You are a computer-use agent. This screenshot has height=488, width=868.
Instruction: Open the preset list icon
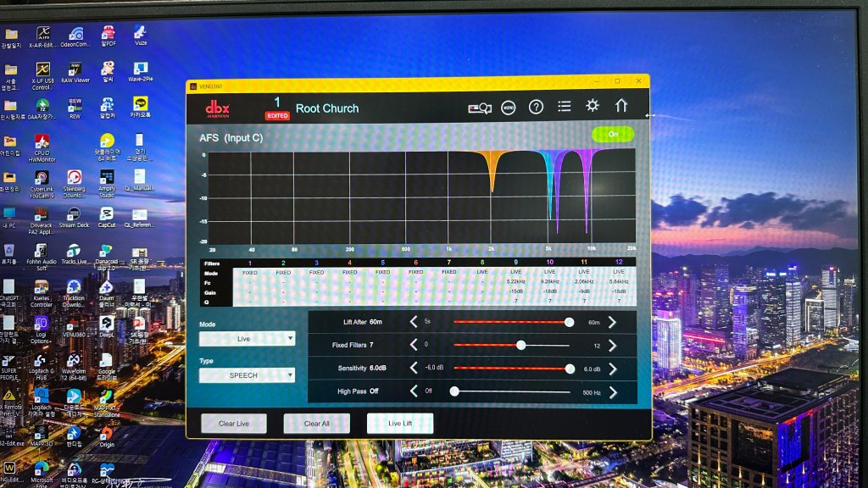click(x=564, y=107)
